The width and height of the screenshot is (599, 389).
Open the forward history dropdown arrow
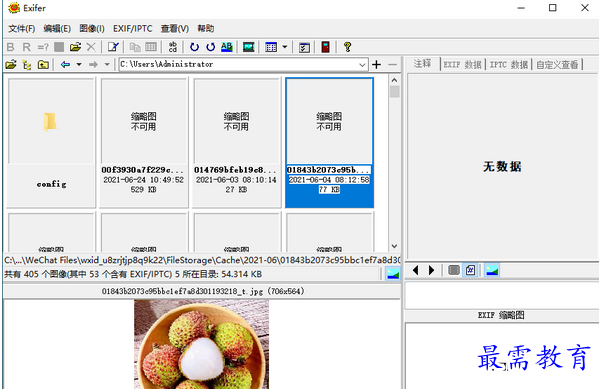click(x=107, y=64)
